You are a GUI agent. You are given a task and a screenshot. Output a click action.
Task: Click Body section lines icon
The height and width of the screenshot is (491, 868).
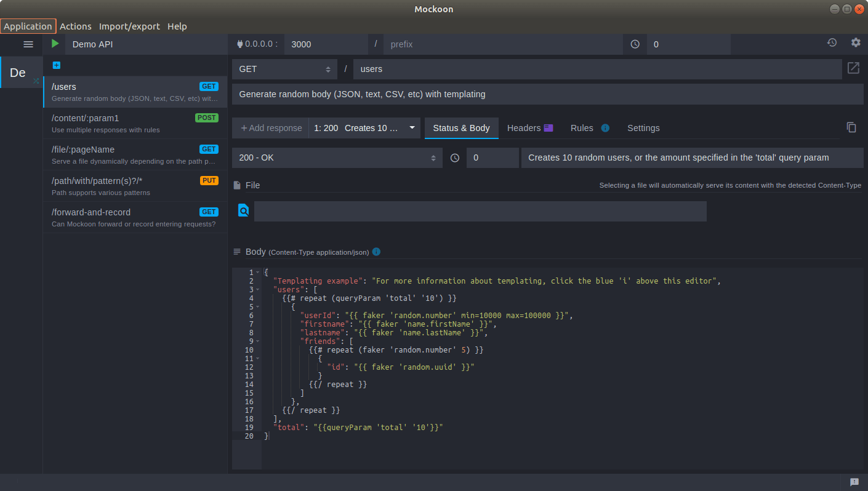point(237,252)
